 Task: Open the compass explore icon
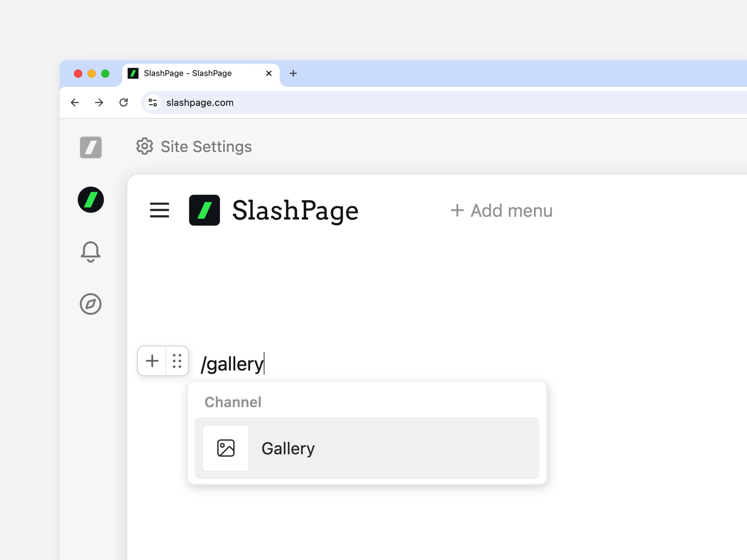(x=90, y=304)
